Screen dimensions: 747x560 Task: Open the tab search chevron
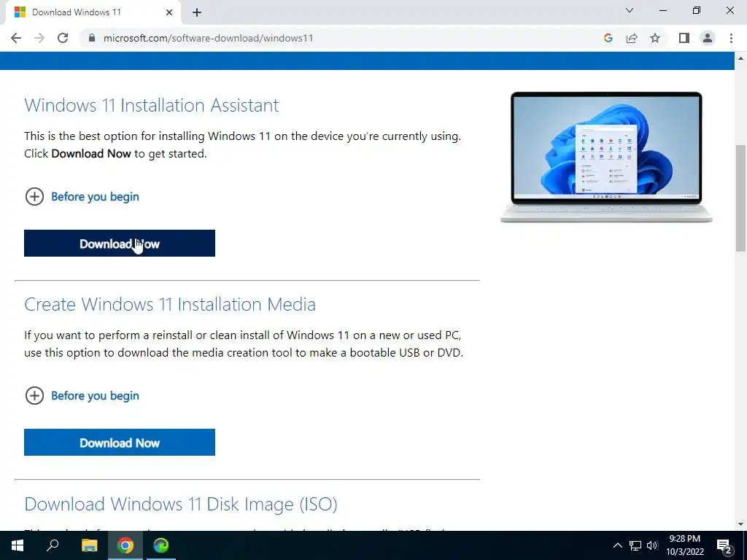click(x=630, y=10)
